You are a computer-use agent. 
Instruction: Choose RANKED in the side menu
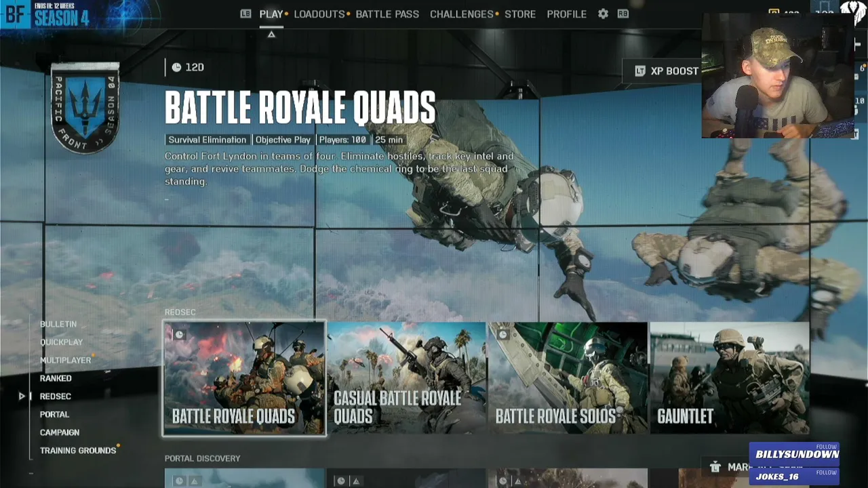coord(56,378)
